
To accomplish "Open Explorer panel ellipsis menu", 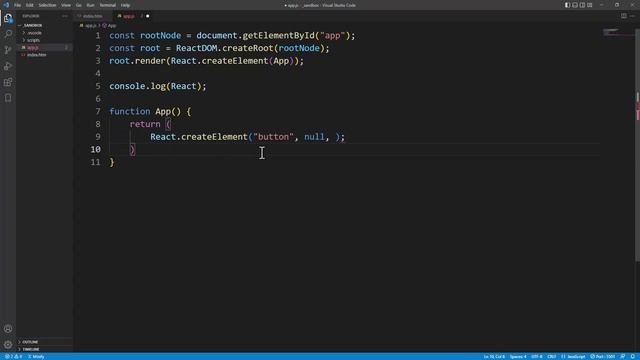I will click(x=65, y=16).
